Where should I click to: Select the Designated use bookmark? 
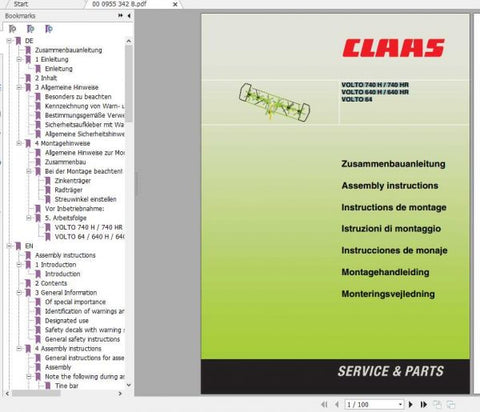pyautogui.click(x=67, y=321)
